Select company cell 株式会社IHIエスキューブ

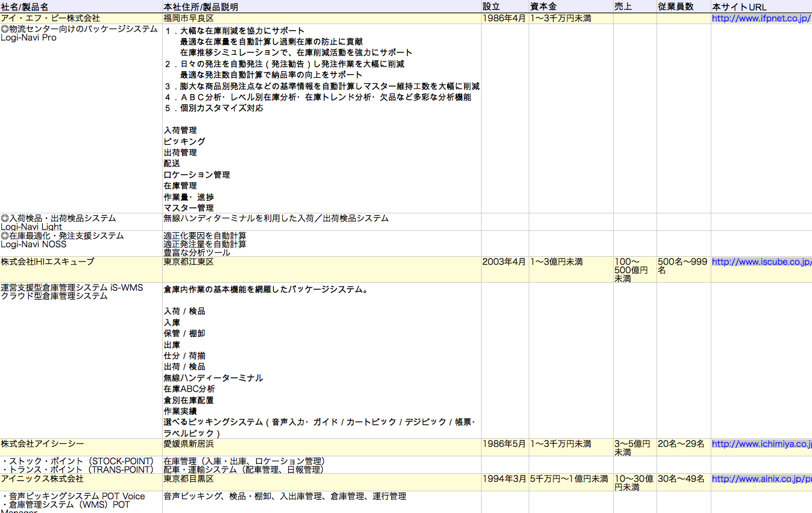coord(81,269)
